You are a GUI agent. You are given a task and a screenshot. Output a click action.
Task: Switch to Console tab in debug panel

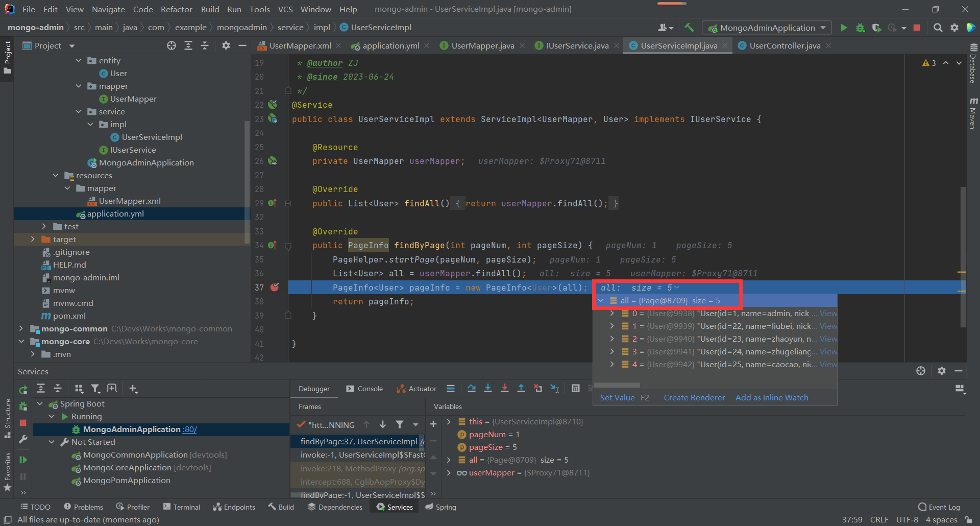pyautogui.click(x=364, y=389)
